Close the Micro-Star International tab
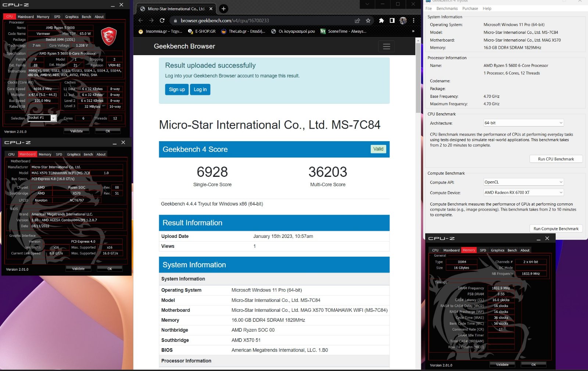The width and height of the screenshot is (588, 371). tap(211, 8)
